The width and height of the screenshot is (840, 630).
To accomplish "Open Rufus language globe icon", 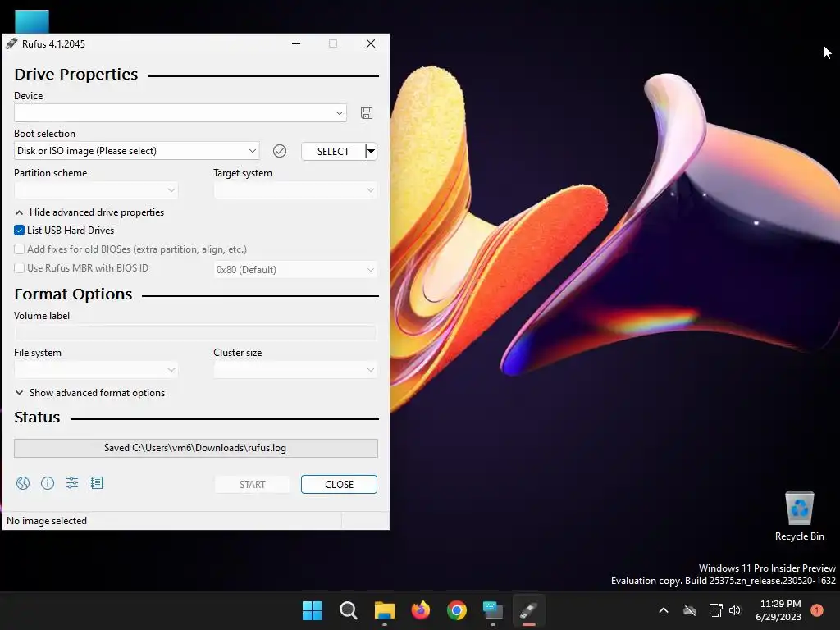I will click(x=23, y=483).
